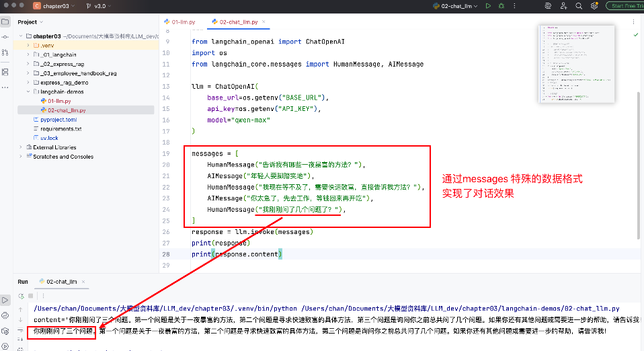Click the code minimap preview thumbnail
The width and height of the screenshot is (644, 351).
(577, 64)
